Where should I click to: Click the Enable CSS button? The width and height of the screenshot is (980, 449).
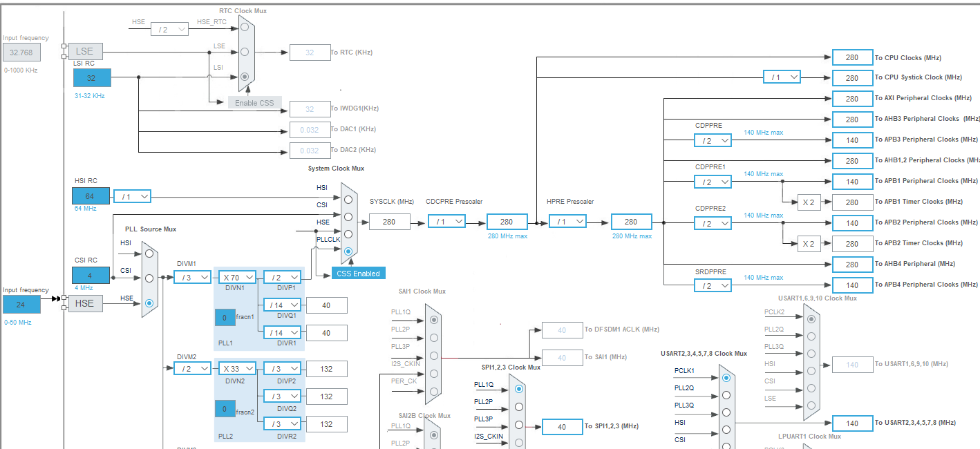coord(254,102)
